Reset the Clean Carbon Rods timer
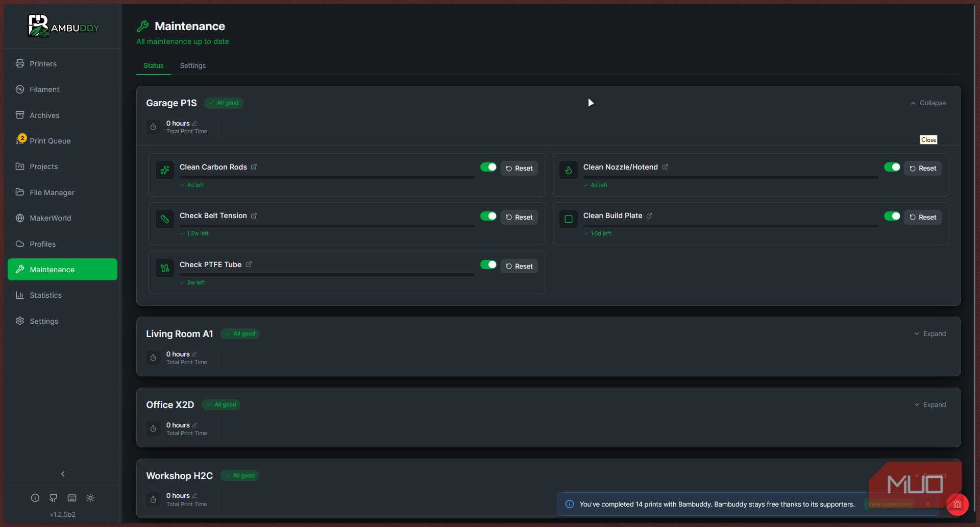This screenshot has width=980, height=527. [519, 169]
